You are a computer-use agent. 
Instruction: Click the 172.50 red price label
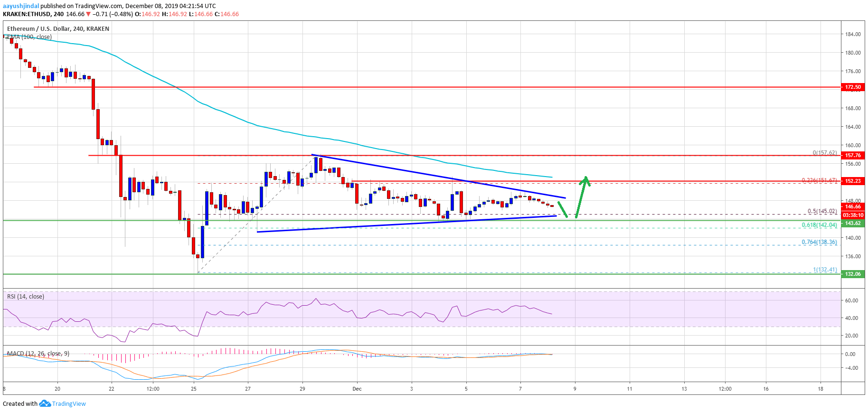coord(853,87)
